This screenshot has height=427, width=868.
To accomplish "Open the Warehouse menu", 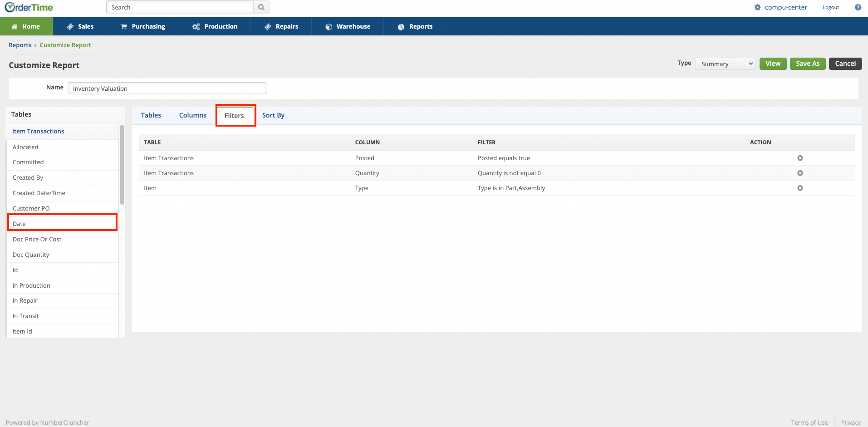I will coord(348,26).
